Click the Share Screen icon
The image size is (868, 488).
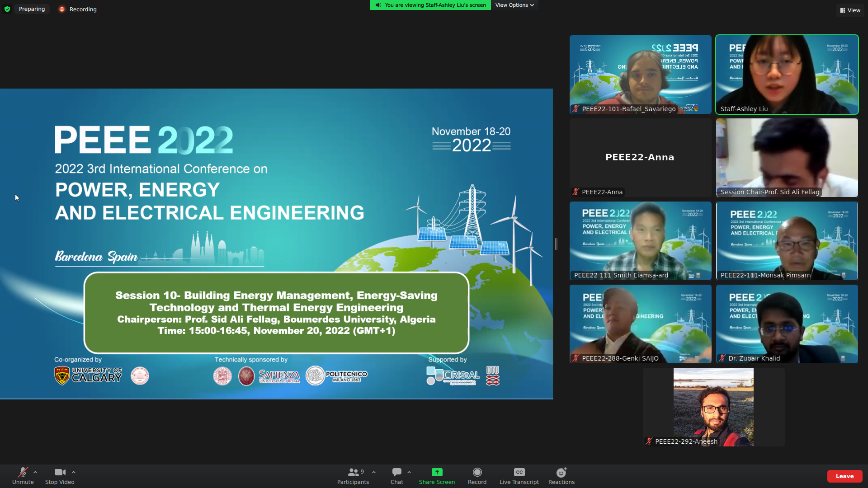(x=437, y=472)
